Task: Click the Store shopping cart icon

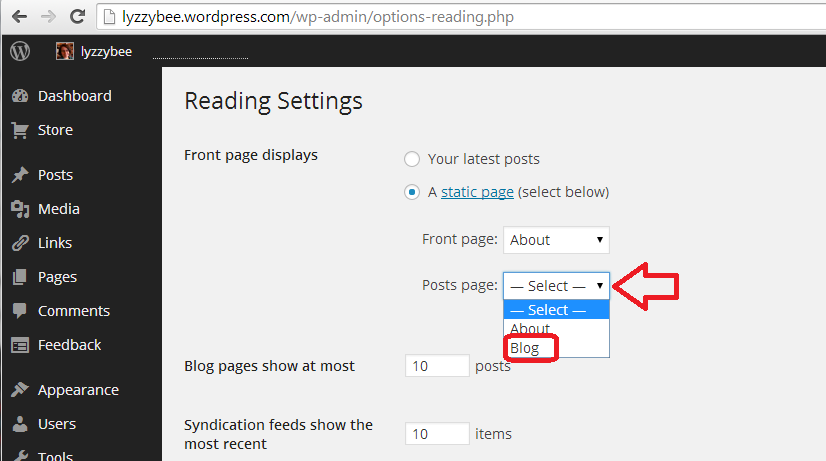Action: tap(20, 130)
